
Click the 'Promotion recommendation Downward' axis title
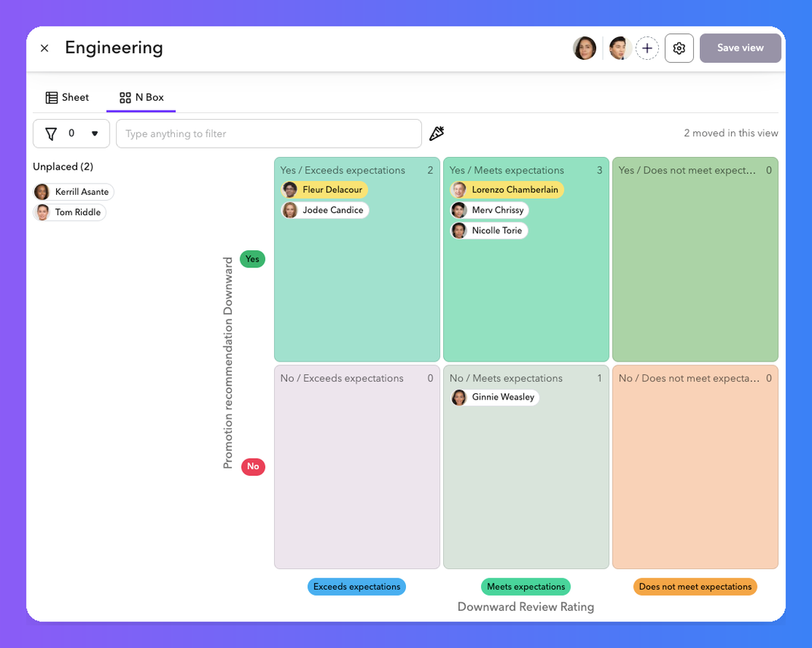[228, 362]
